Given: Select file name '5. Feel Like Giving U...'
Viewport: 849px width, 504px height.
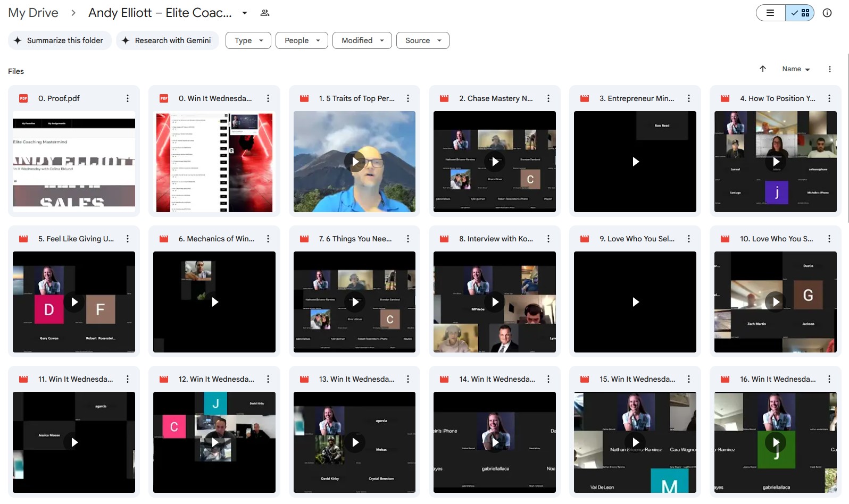Looking at the screenshot, I should tap(76, 239).
